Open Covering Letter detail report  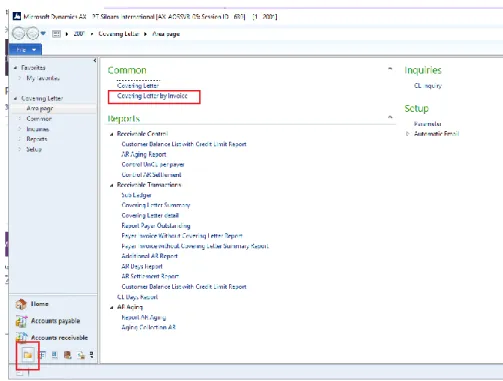(150, 215)
